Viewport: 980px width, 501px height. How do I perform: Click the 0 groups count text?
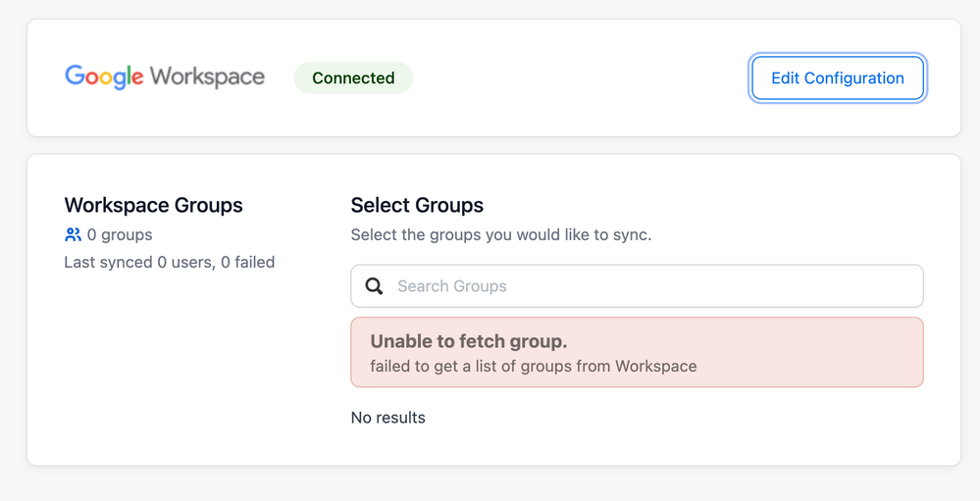click(120, 235)
